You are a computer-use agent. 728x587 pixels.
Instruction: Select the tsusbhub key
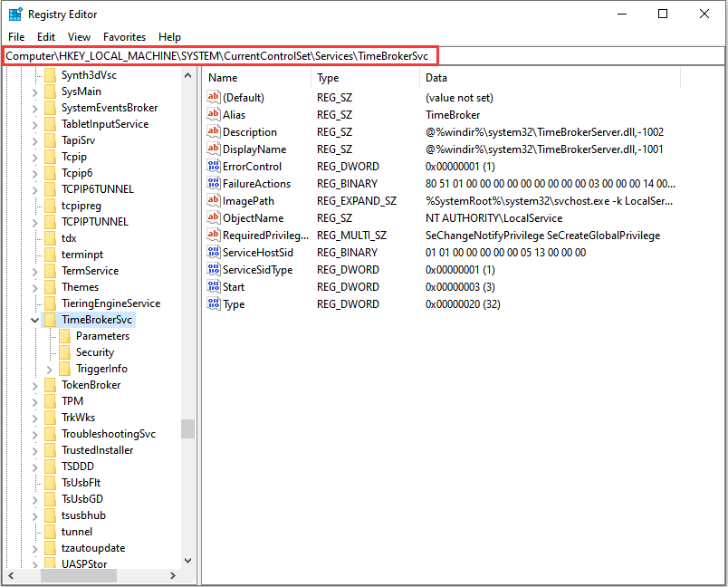tap(83, 515)
